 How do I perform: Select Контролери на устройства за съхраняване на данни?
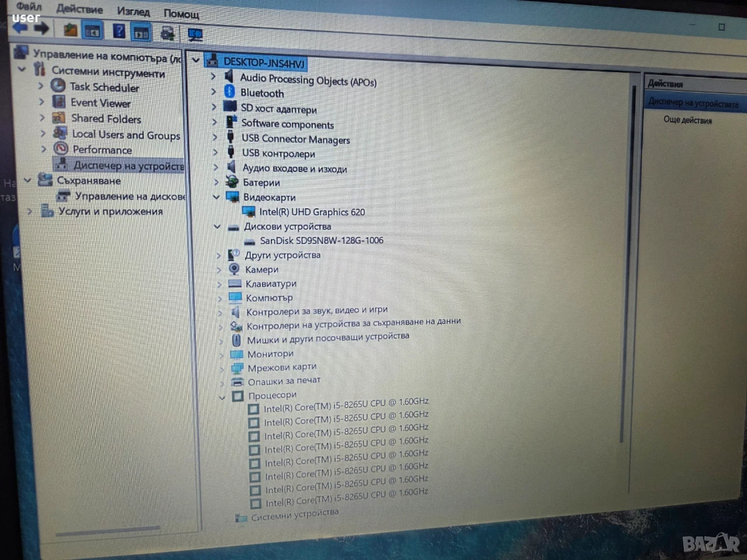(354, 324)
